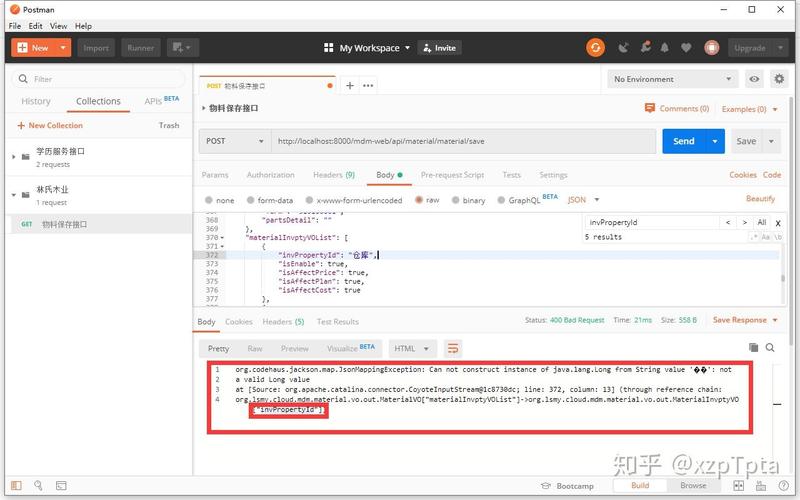Close the search box with X
Viewport: 800px width, 500px height.
click(x=778, y=223)
